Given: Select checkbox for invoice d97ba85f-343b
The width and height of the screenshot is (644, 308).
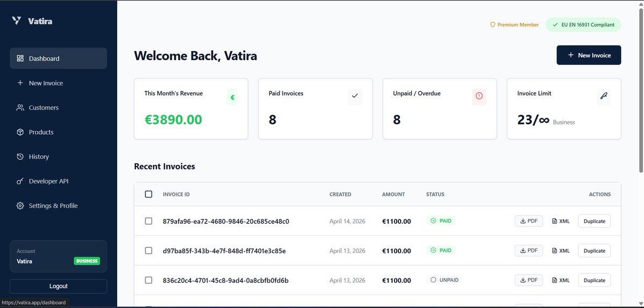Looking at the screenshot, I should [149, 251].
